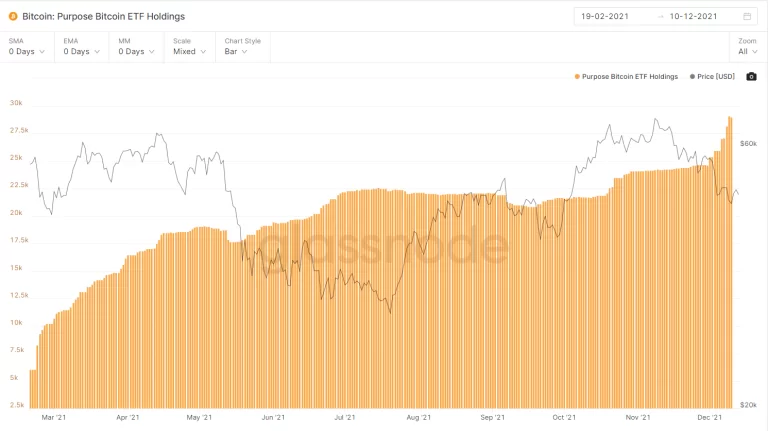768x431 pixels.
Task: Click the date range arrow separator
Action: coord(660,16)
